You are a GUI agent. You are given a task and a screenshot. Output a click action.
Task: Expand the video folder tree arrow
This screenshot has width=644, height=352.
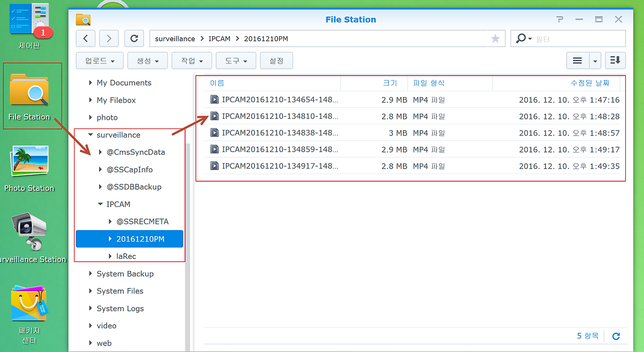pos(91,326)
